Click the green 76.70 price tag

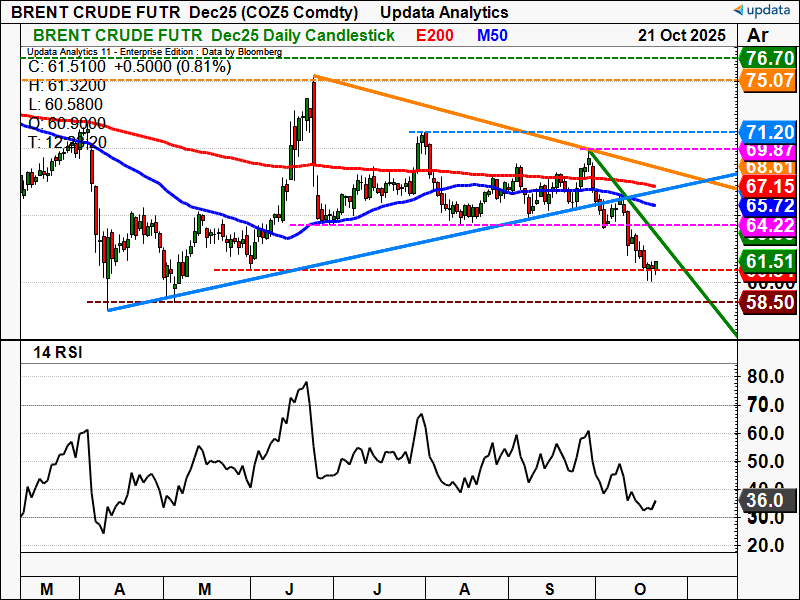768,58
